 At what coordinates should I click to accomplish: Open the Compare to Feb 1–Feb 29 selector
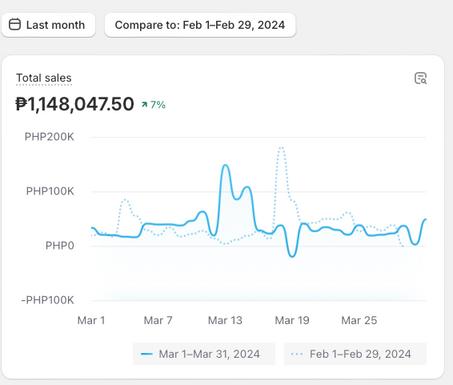[x=200, y=25]
